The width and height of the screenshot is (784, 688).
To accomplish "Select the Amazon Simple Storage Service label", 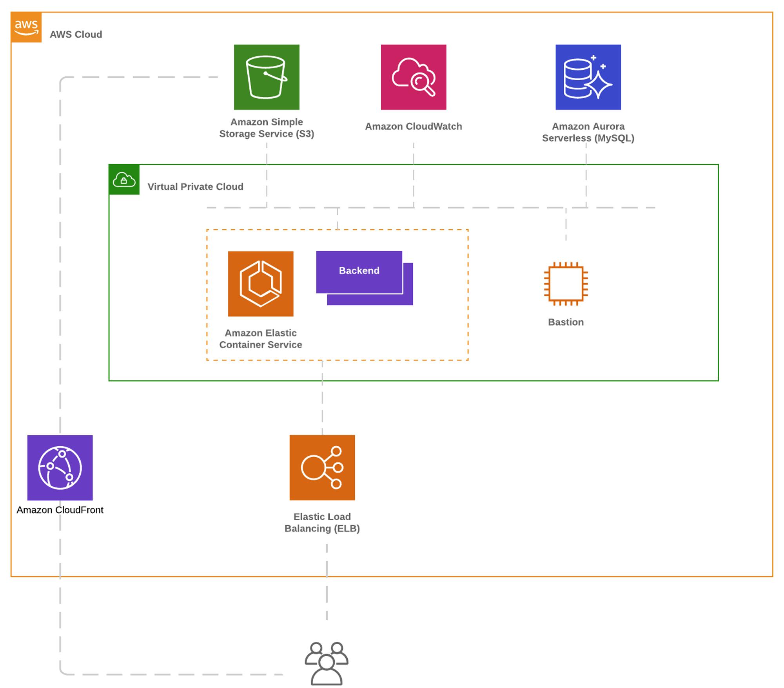I will point(267,128).
